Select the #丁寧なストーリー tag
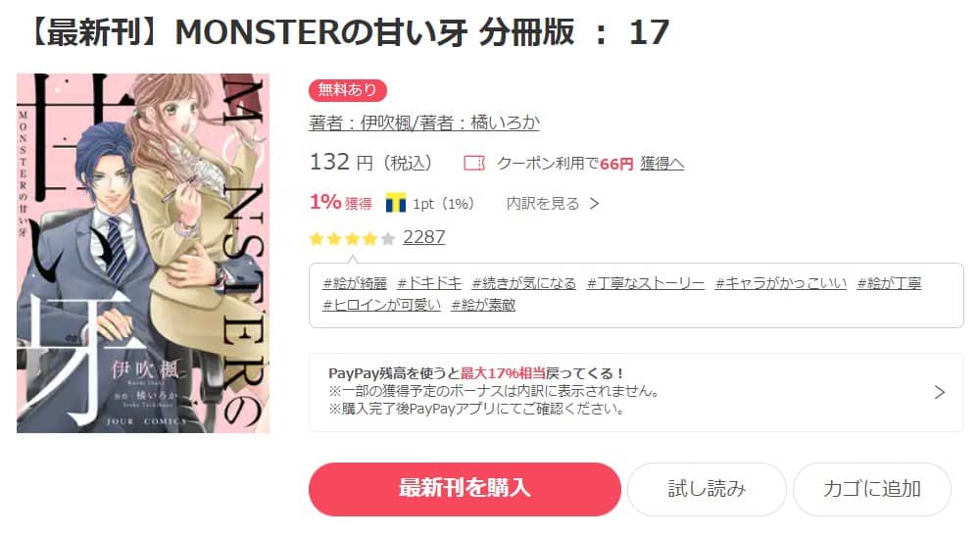Viewport: 980px width, 537px height. [646, 283]
